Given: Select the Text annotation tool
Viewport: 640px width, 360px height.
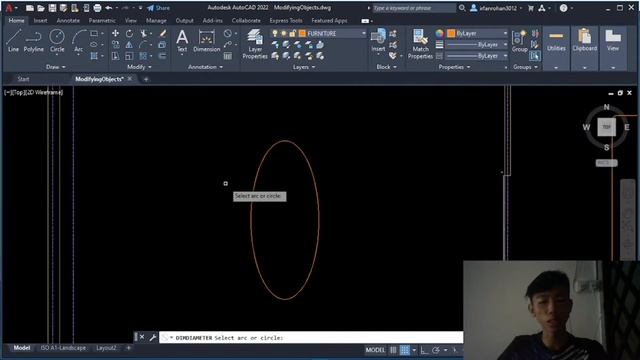Looking at the screenshot, I should click(182, 41).
